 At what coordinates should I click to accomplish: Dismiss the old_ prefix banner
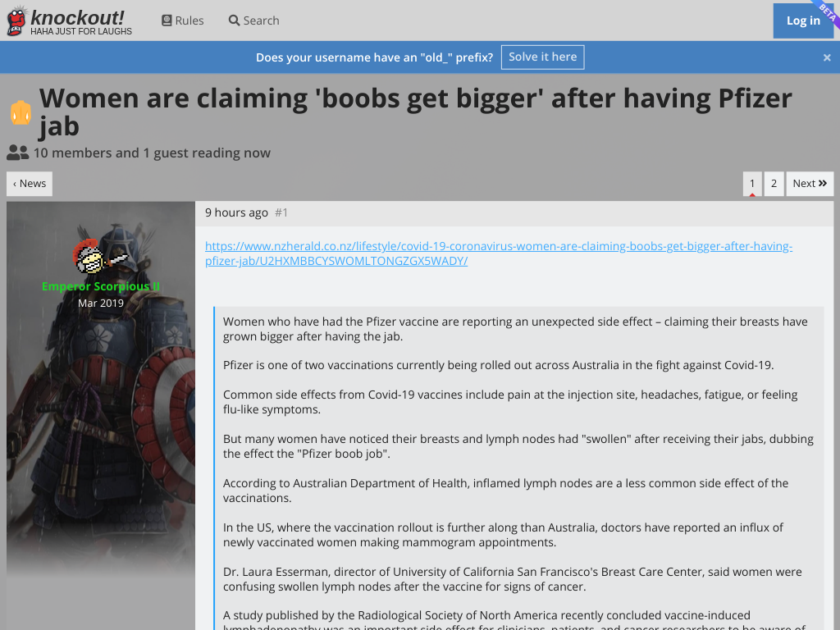(827, 57)
